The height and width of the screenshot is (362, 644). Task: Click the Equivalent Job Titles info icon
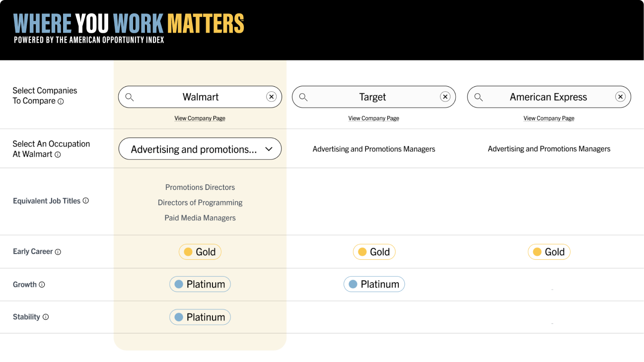(x=85, y=201)
